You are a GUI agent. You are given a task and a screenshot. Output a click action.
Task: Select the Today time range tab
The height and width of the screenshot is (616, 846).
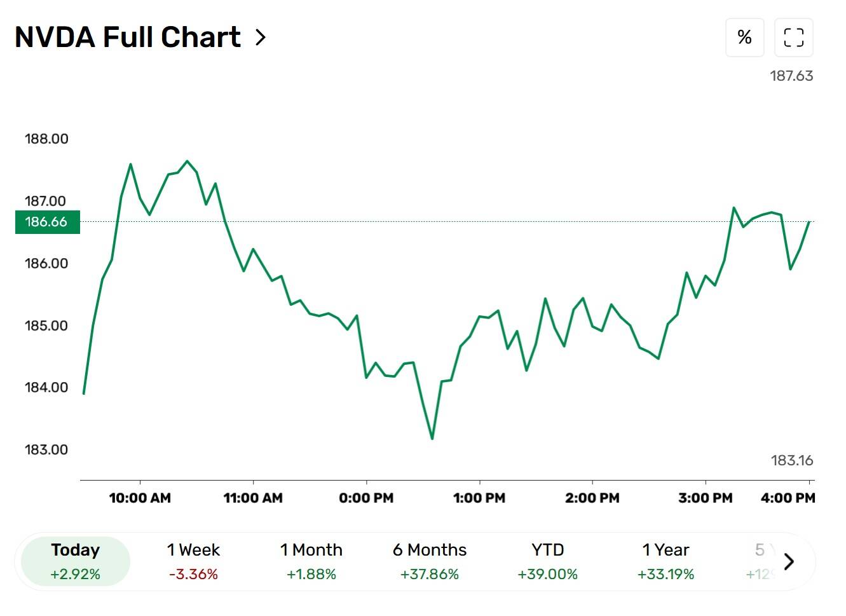pos(76,561)
